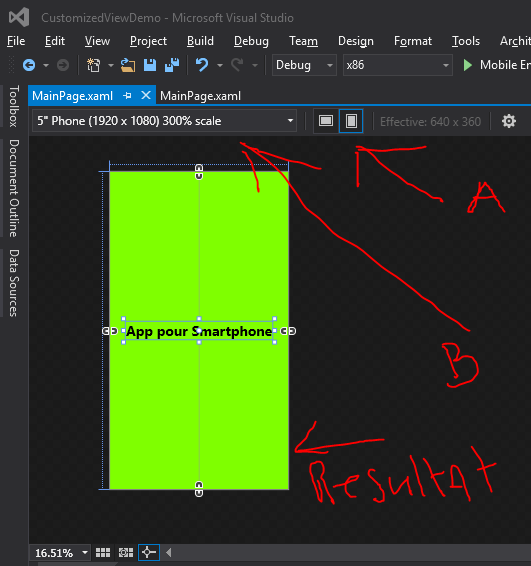Screen dimensions: 531x566
Task: Toggle snapping to snaplines button
Action: (x=149, y=552)
